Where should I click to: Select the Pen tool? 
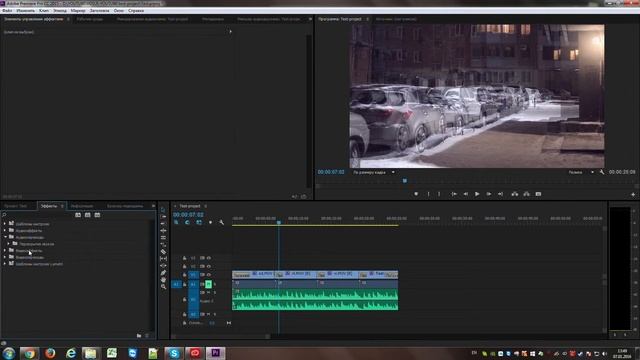(x=163, y=273)
